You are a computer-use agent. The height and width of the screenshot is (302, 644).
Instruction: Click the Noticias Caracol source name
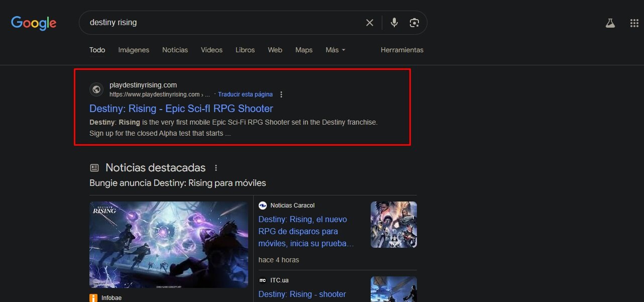(x=292, y=206)
